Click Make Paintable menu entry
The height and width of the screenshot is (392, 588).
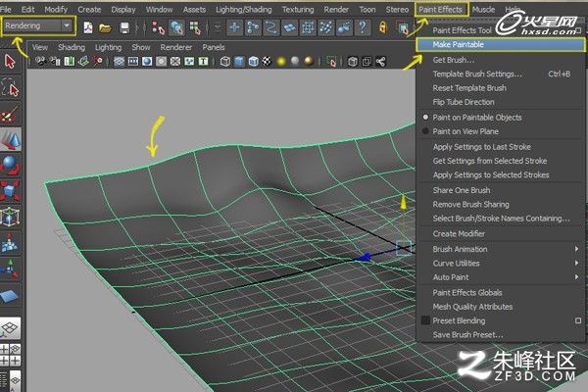click(x=500, y=45)
